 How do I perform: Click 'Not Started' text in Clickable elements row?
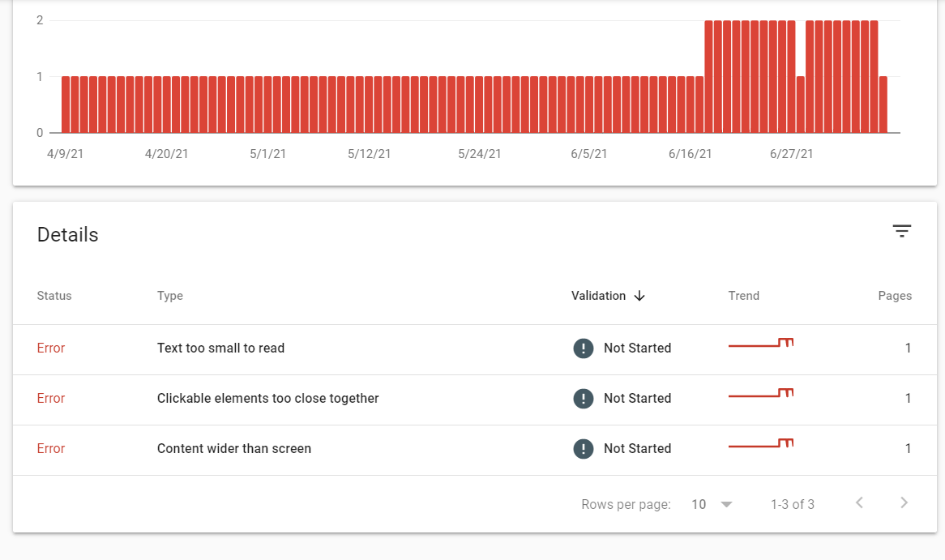638,399
